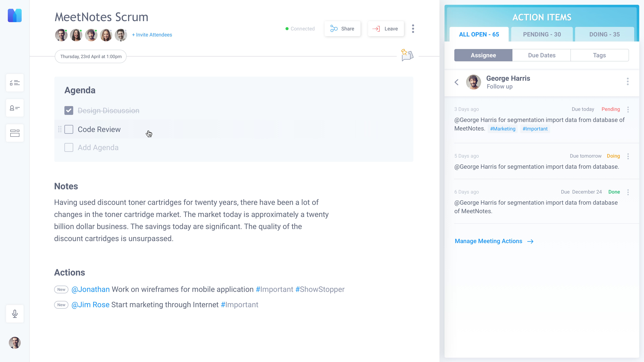Click the Connected status indicator
This screenshot has height=362, width=644.
pos(300,29)
